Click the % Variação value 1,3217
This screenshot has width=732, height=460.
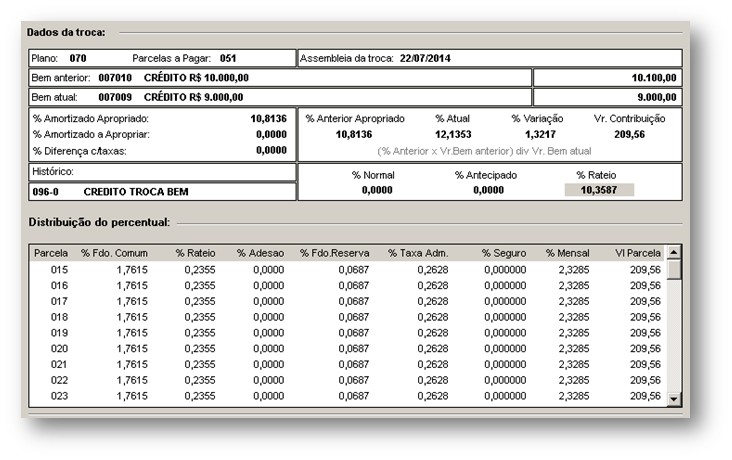tap(540, 134)
